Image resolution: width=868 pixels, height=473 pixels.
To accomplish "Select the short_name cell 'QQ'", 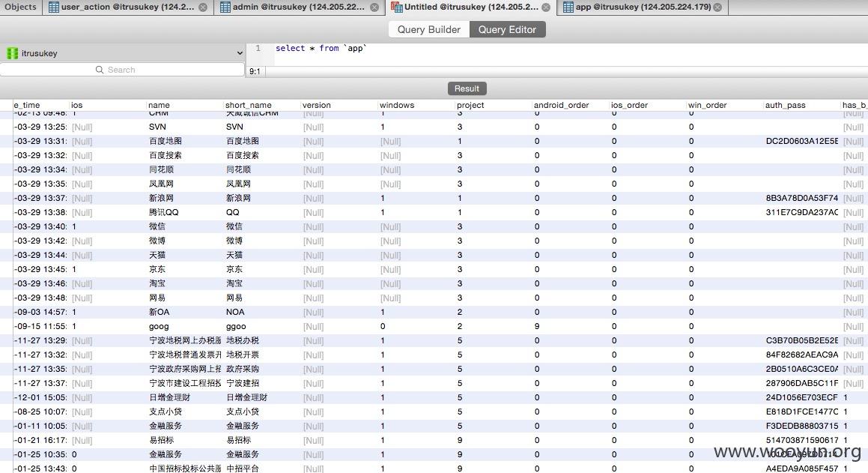I will point(232,213).
